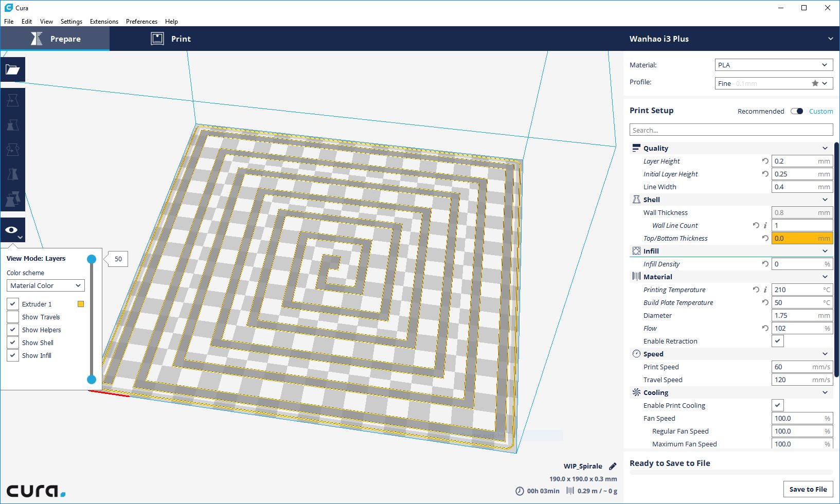Select the Mirror tool icon
This screenshot has width=840, height=504.
click(x=13, y=174)
